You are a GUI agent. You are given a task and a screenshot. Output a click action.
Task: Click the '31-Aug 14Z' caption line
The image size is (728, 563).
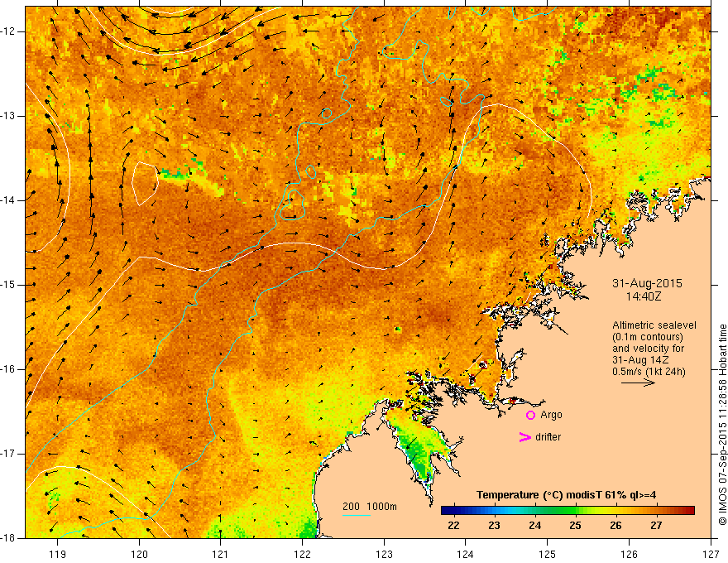coord(642,360)
